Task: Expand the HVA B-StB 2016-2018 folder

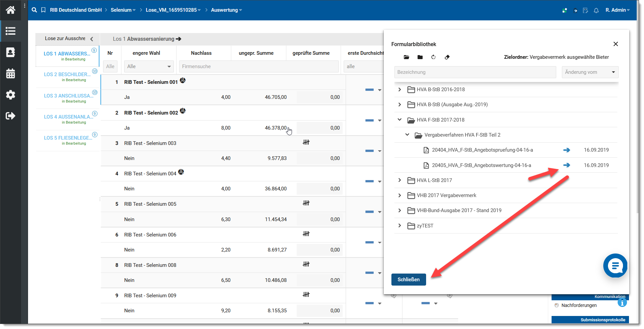Action: click(x=400, y=90)
